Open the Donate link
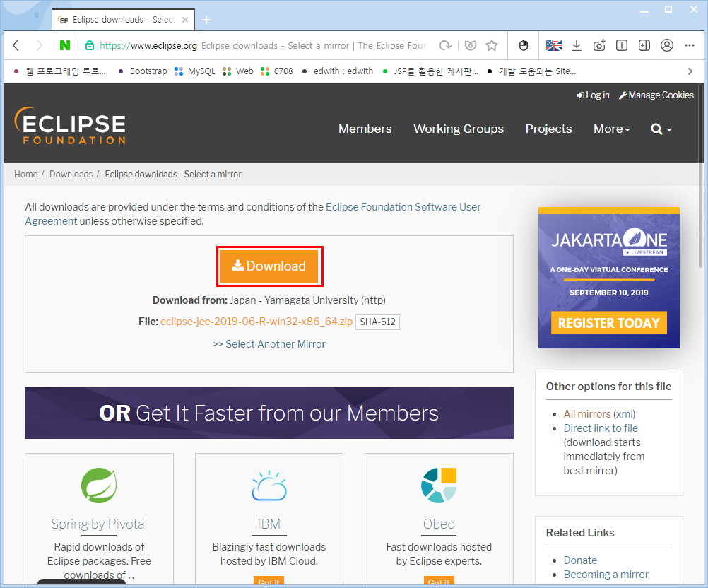 [x=580, y=560]
